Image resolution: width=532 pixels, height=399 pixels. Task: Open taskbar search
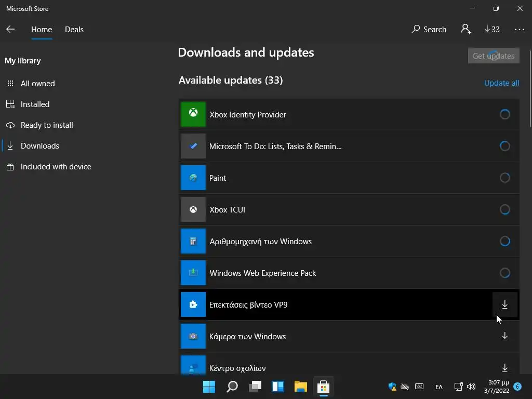point(232,387)
